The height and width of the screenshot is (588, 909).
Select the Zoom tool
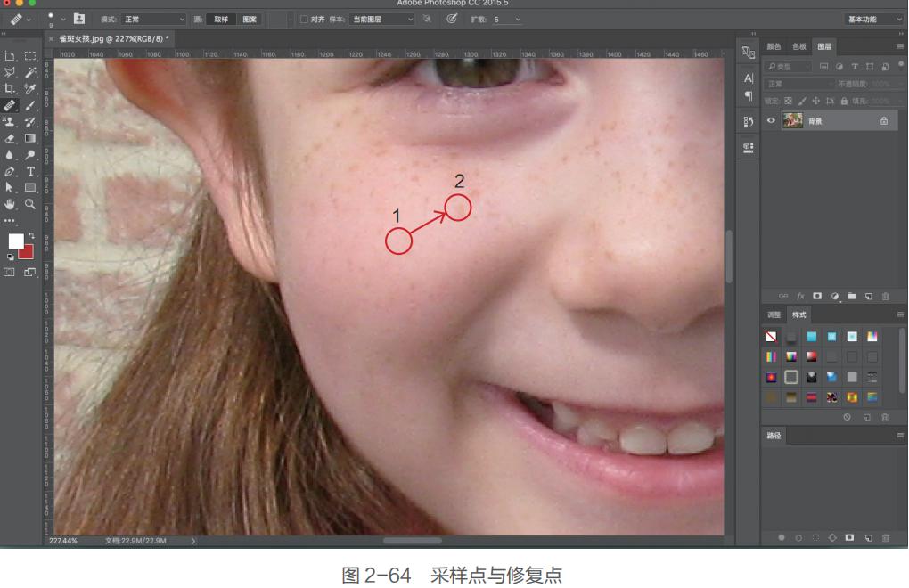point(30,204)
